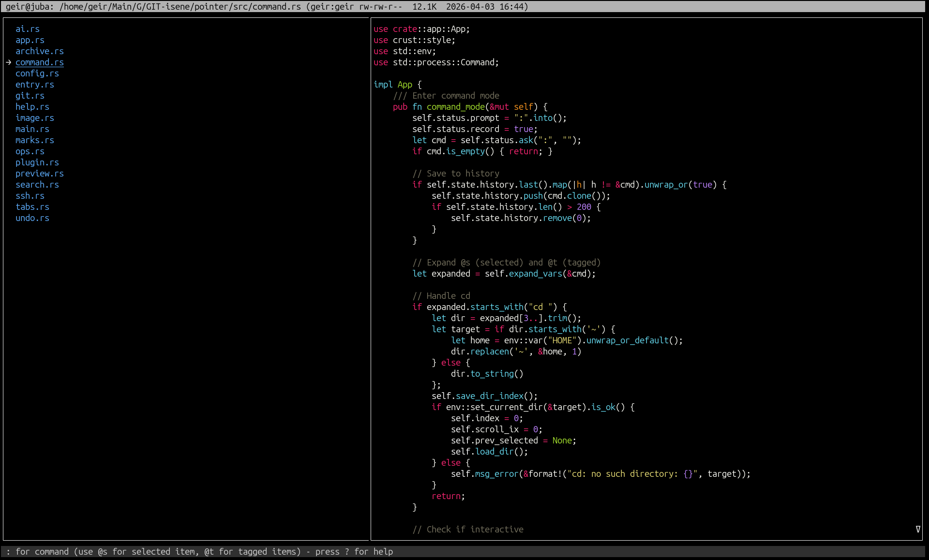
Task: Click the 'use crust::style;' line
Action: (415, 40)
